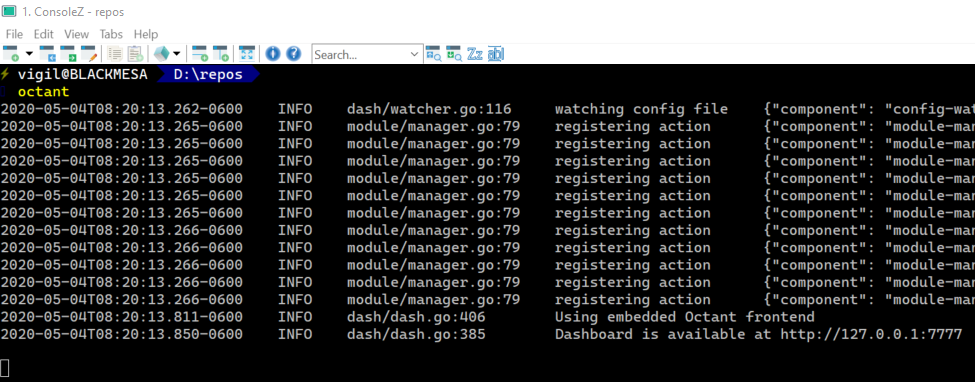Click the http://127.0.0.1:7777 dashboard URL
Viewport: 975px width, 382px height.
click(871, 334)
